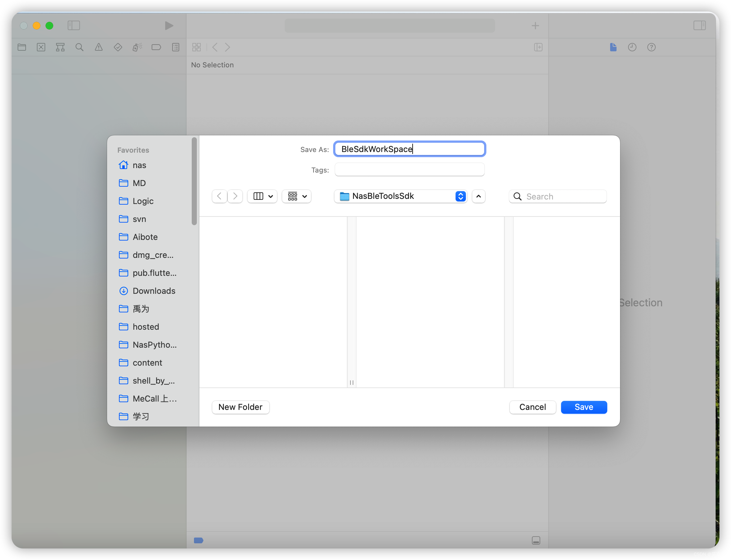Click the Tags input field

tap(409, 170)
